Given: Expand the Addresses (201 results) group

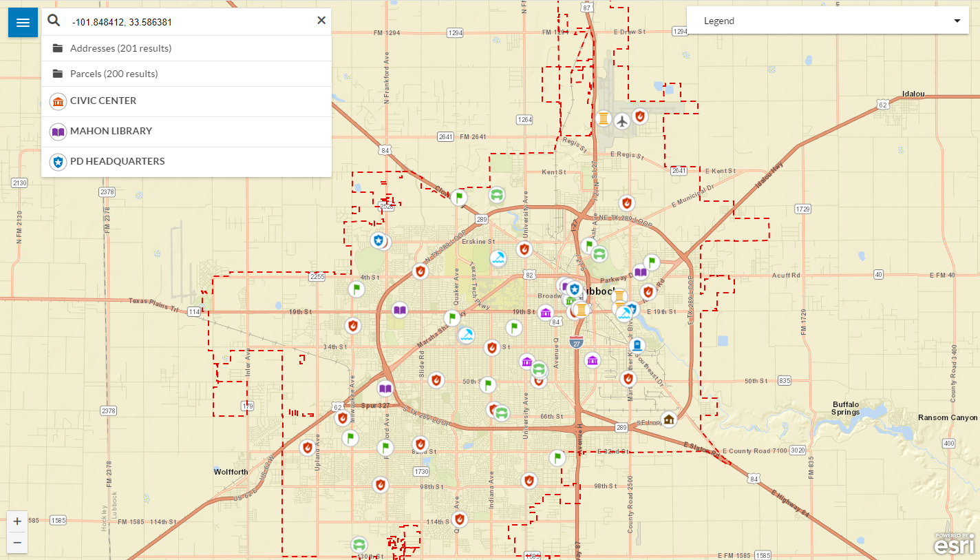Looking at the screenshot, I should [x=187, y=48].
